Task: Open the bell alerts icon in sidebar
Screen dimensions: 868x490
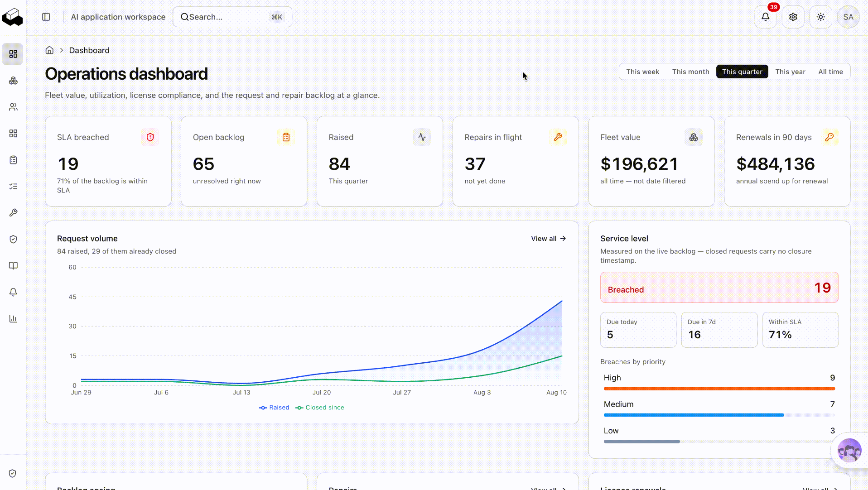Action: pyautogui.click(x=13, y=292)
